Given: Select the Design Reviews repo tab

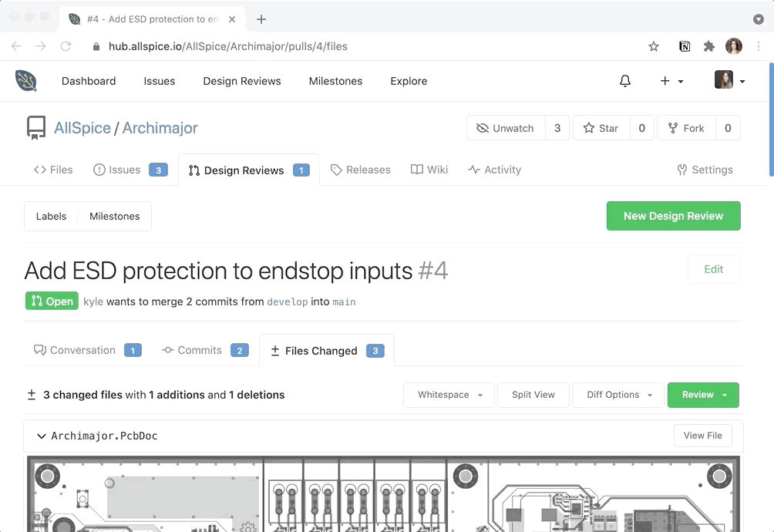Looking at the screenshot, I should pos(249,170).
